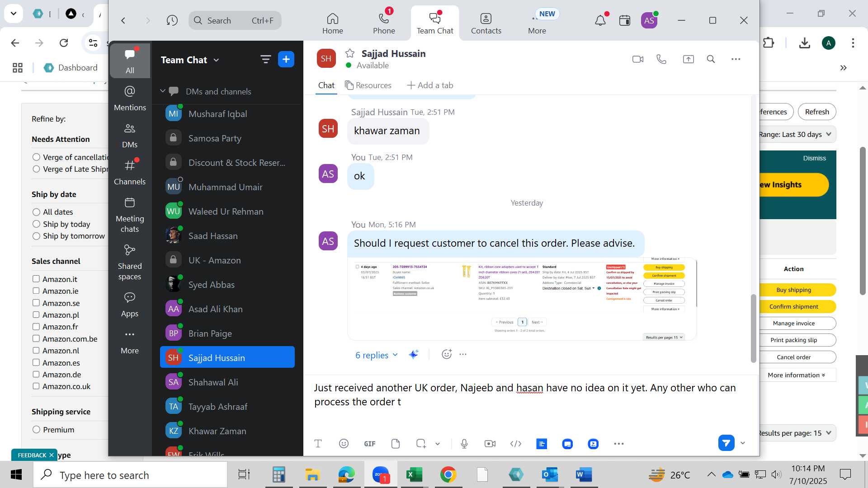Click the Zoom chat search field
Viewport: 868px width, 488px height.
235,20
